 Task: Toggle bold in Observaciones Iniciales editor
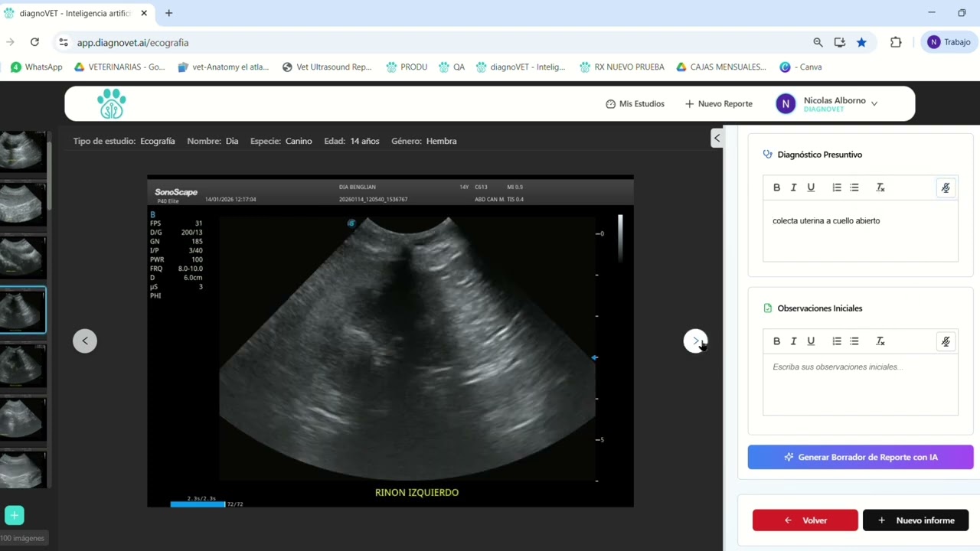click(x=776, y=341)
